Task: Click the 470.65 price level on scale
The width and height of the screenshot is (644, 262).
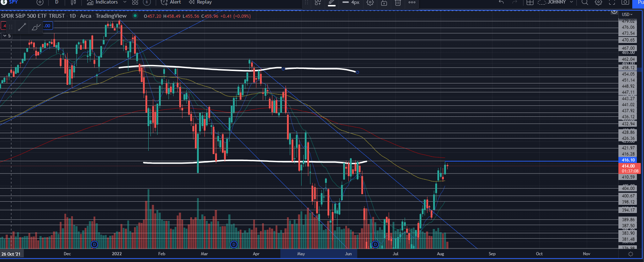Action: pyautogui.click(x=628, y=40)
